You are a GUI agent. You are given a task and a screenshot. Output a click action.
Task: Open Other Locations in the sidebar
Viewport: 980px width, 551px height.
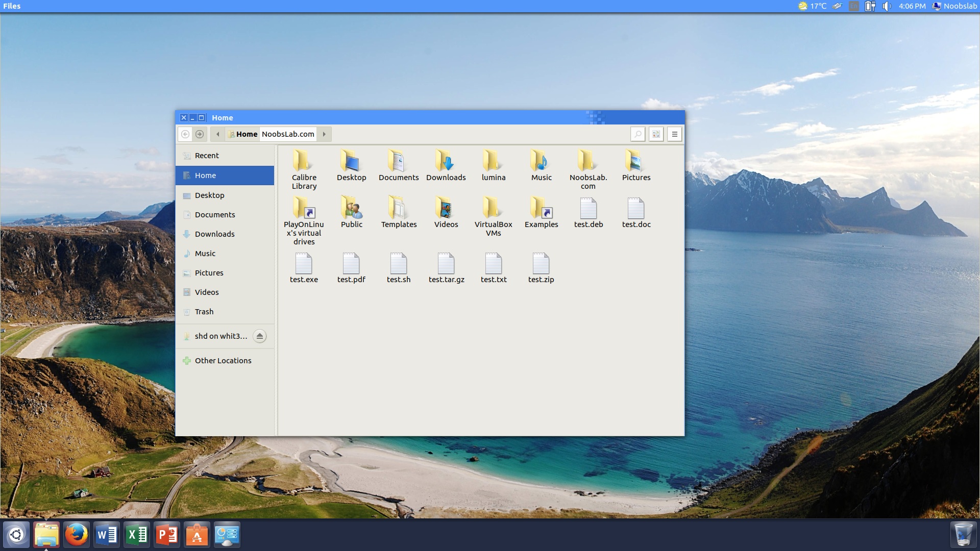pyautogui.click(x=223, y=360)
